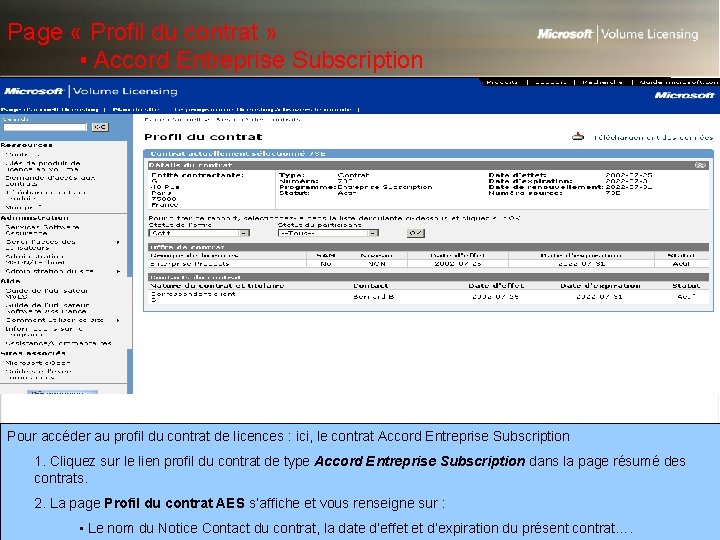Expand the Administration du site submenu arrow

pos(118,271)
